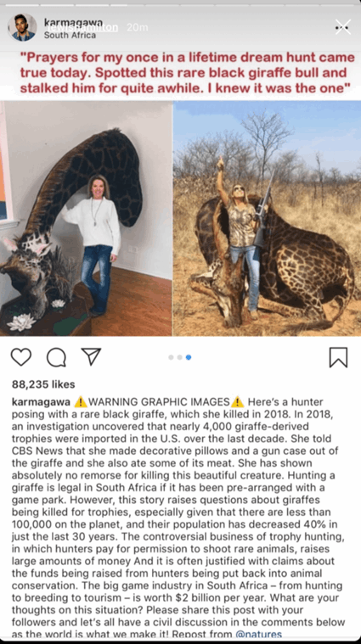Go to the first carousel dot indicator
Screen dimensions: 361x644
click(x=171, y=357)
